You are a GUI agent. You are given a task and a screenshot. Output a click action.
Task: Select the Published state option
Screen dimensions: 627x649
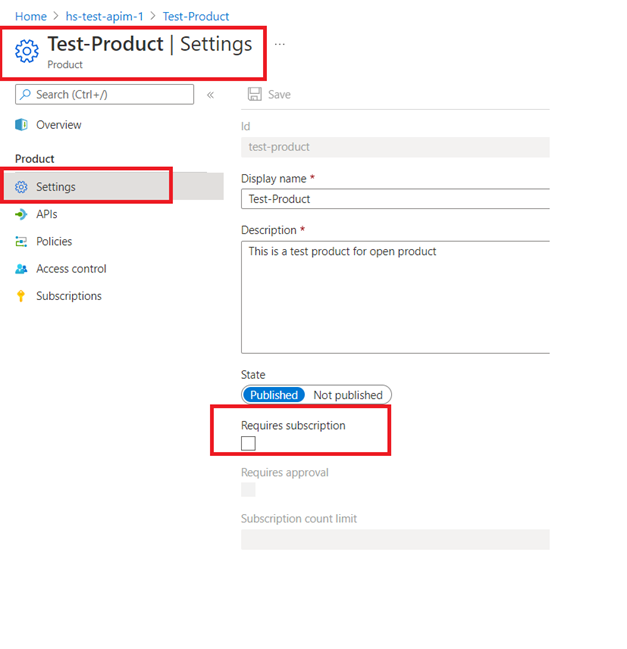(x=274, y=395)
